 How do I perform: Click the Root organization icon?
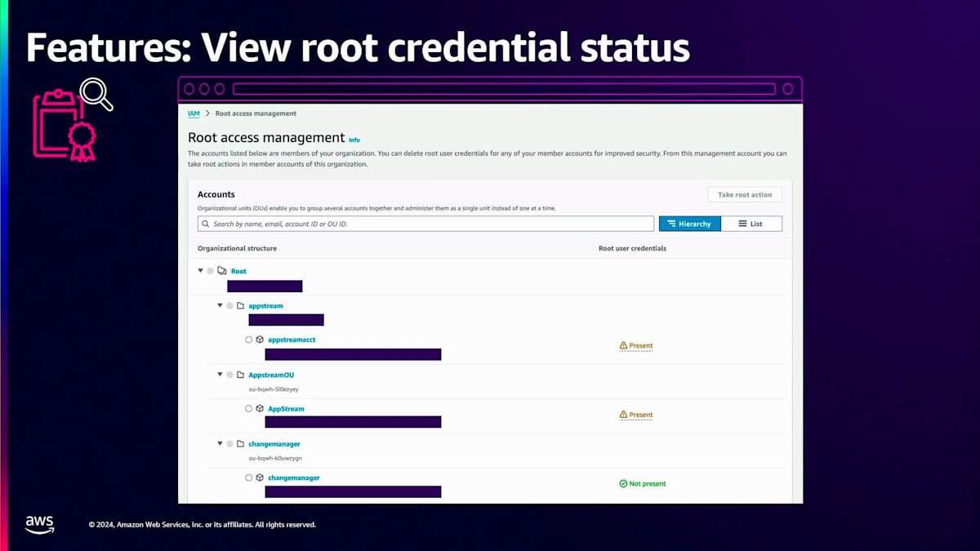click(x=222, y=270)
